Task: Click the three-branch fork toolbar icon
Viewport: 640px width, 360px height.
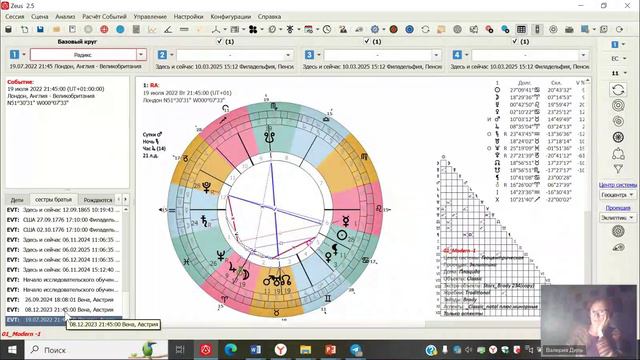Action: (216, 29)
